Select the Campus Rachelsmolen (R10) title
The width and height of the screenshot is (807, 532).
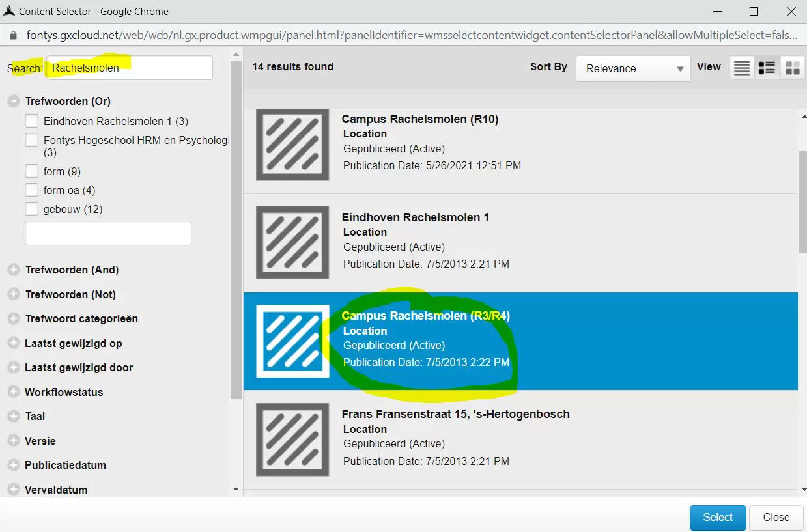point(420,119)
